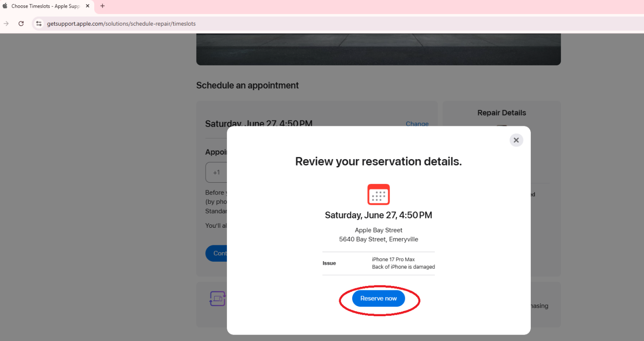This screenshot has height=341, width=644.
Task: Click the Reserve now button
Action: (378, 299)
